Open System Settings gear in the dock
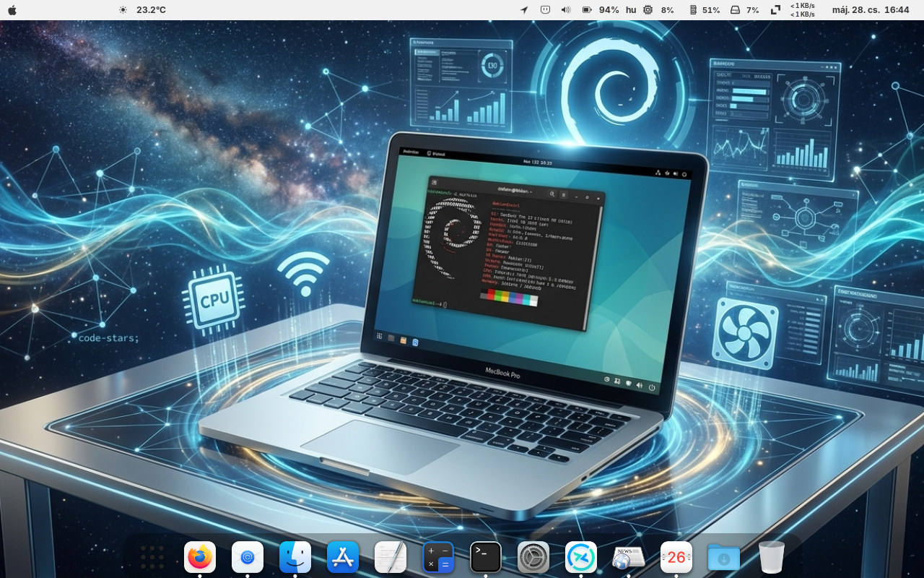This screenshot has width=924, height=578. click(x=533, y=557)
